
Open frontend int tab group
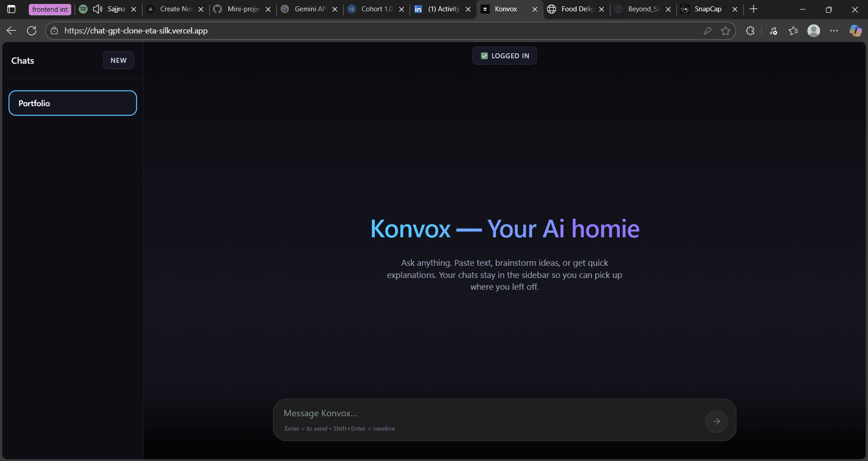tap(50, 9)
